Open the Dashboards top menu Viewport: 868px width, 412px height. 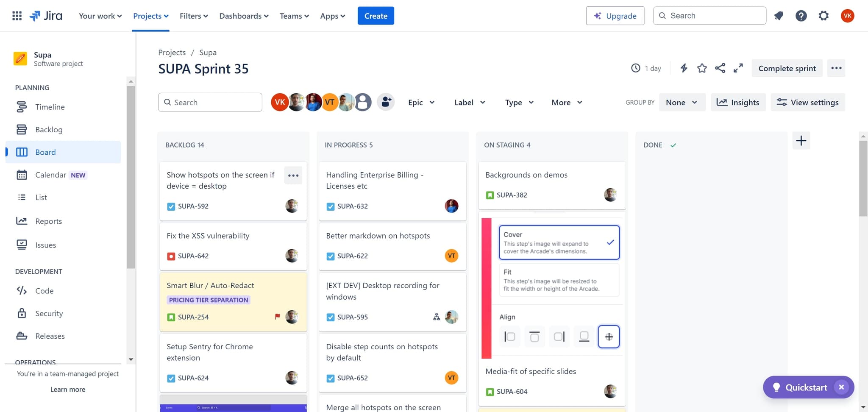pyautogui.click(x=244, y=16)
